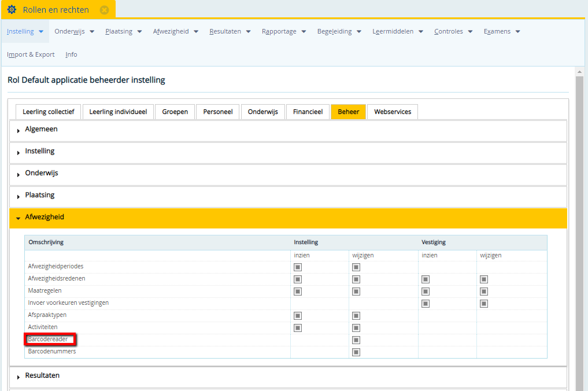This screenshot has height=391, width=588.
Task: Toggle Maatregelen Instelling wijzigen checkbox
Action: (356, 292)
